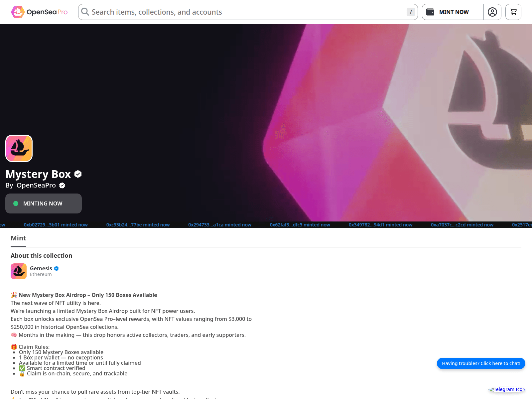Open the shopping cart icon
Image resolution: width=532 pixels, height=399 pixels.
[x=513, y=12]
